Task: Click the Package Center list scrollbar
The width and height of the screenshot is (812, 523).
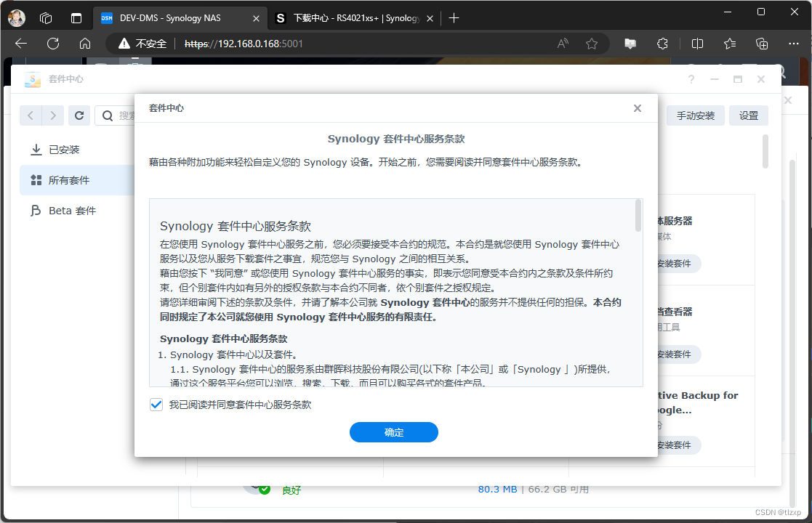Action: (765, 151)
